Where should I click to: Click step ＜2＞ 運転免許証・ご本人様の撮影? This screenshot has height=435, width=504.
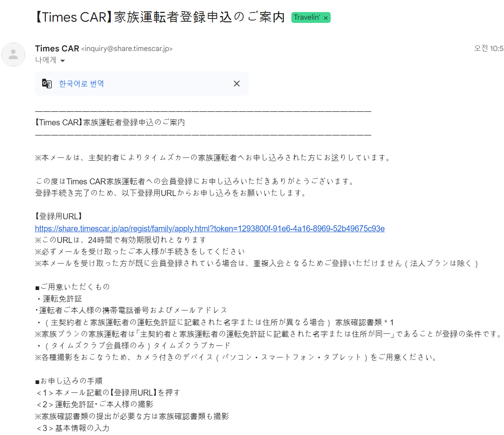94,404
